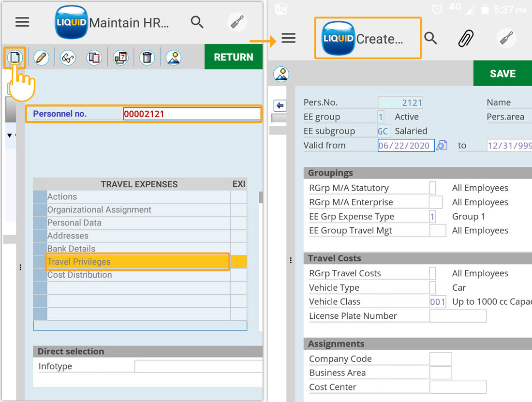Select Travel Privileges in the infotype list
This screenshot has height=402, width=532.
tap(137, 262)
